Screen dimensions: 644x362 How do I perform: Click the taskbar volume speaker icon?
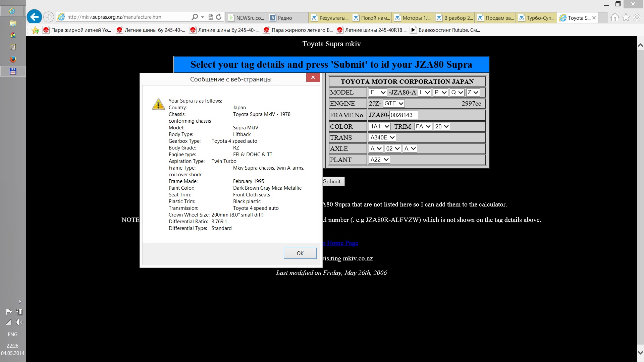(19, 322)
